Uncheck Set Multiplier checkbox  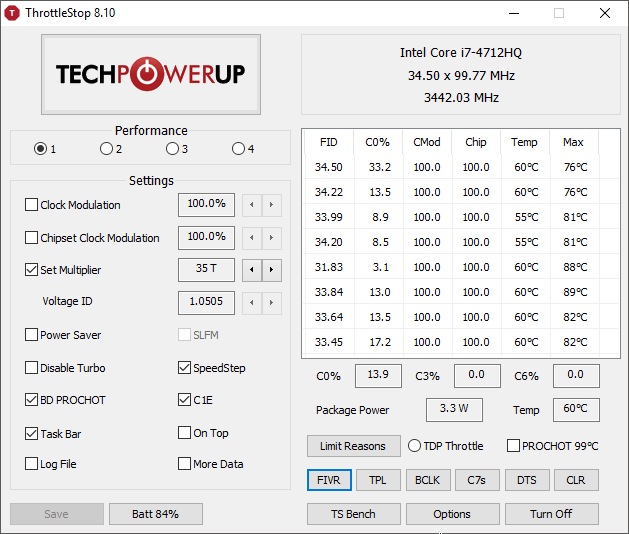tap(31, 270)
